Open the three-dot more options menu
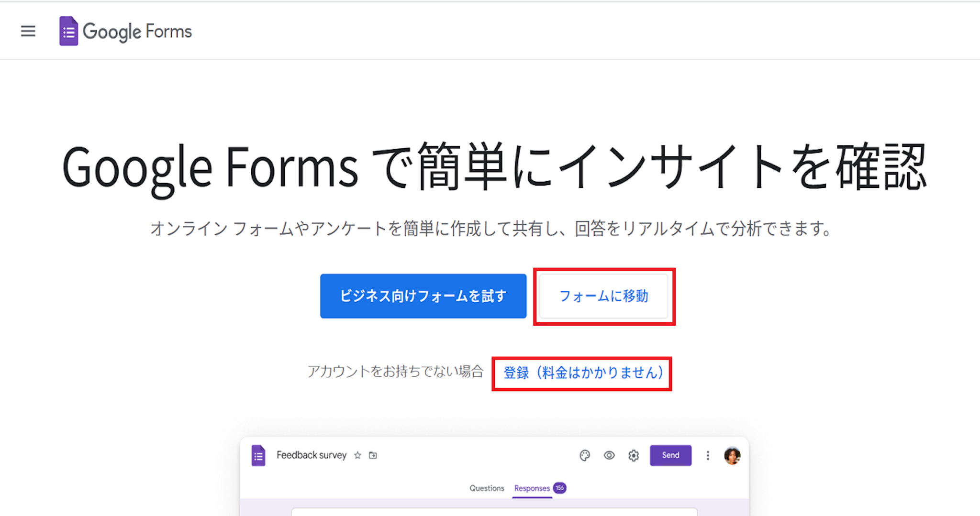 tap(708, 455)
